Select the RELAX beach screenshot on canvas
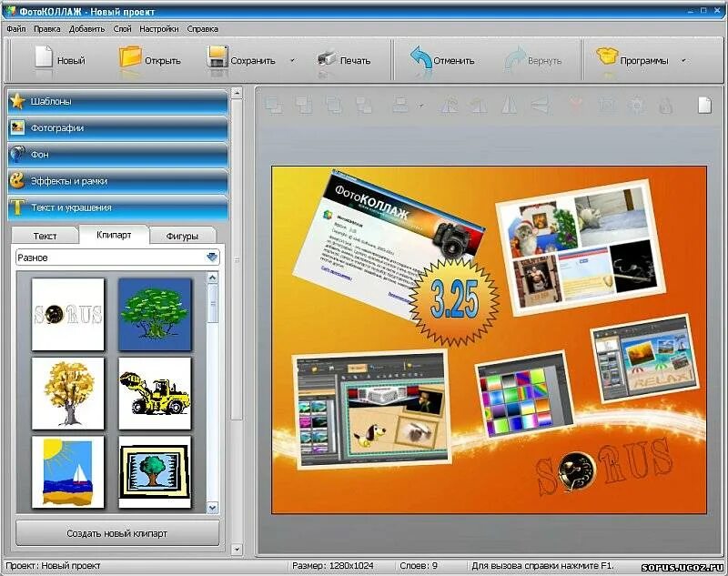 click(x=645, y=359)
